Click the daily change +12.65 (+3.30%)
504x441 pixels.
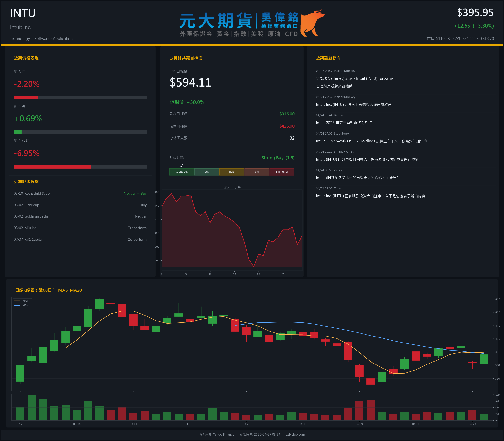coord(474,26)
